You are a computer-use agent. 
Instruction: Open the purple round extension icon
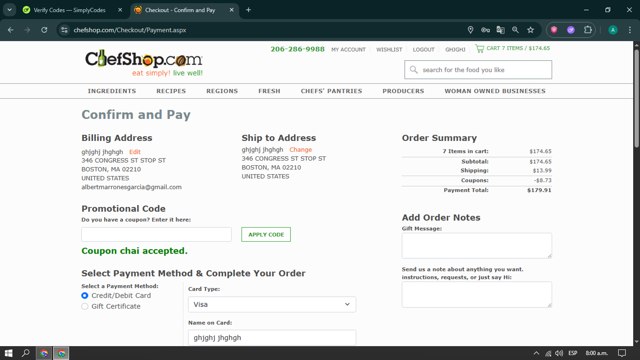point(571,30)
